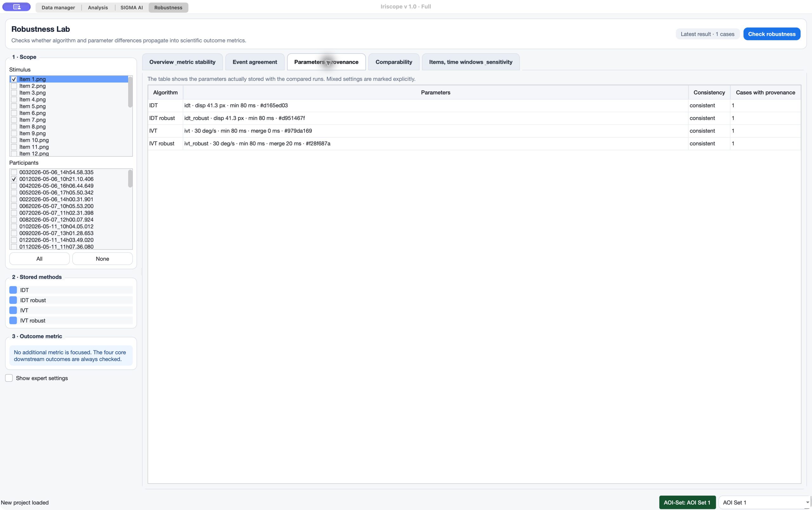
Task: Switch to Event agreement tab
Action: 255,62
